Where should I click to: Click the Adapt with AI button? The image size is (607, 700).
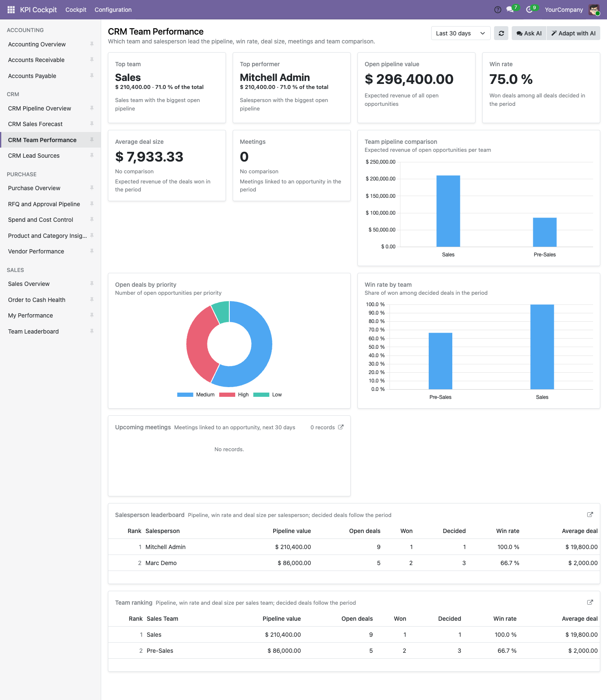coord(573,33)
